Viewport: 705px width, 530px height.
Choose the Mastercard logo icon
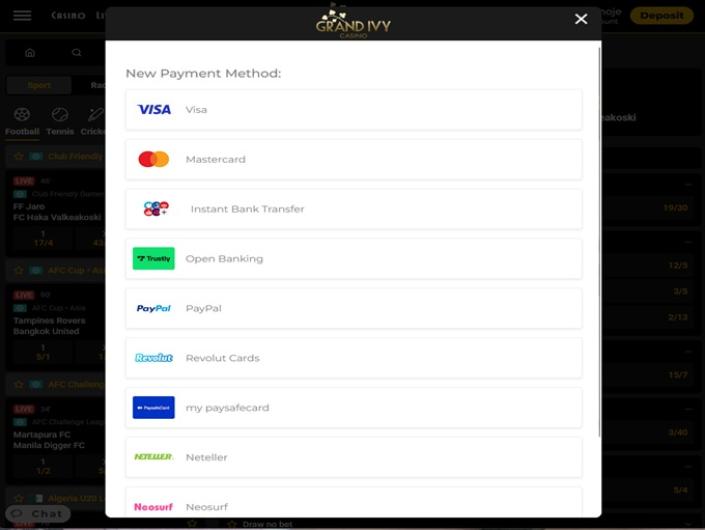click(154, 159)
